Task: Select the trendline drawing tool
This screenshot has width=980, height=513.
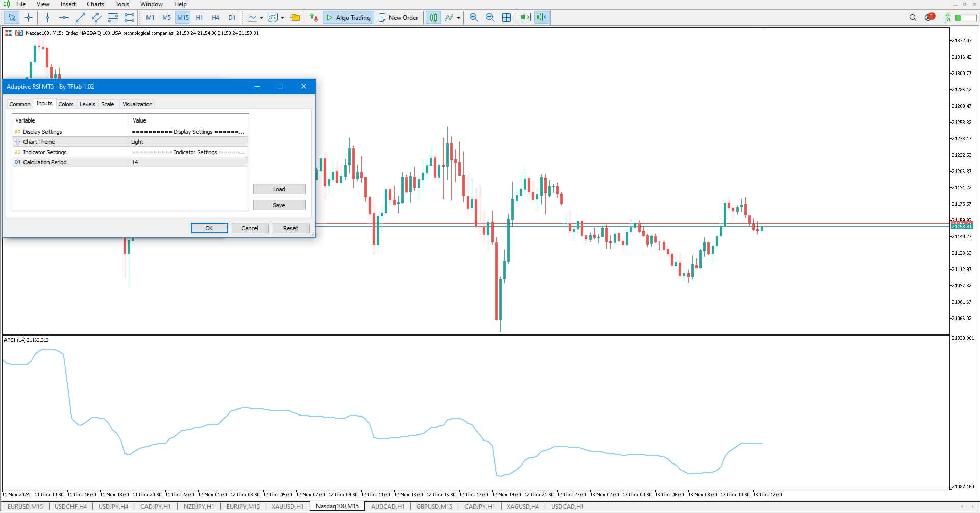Action: tap(80, 17)
